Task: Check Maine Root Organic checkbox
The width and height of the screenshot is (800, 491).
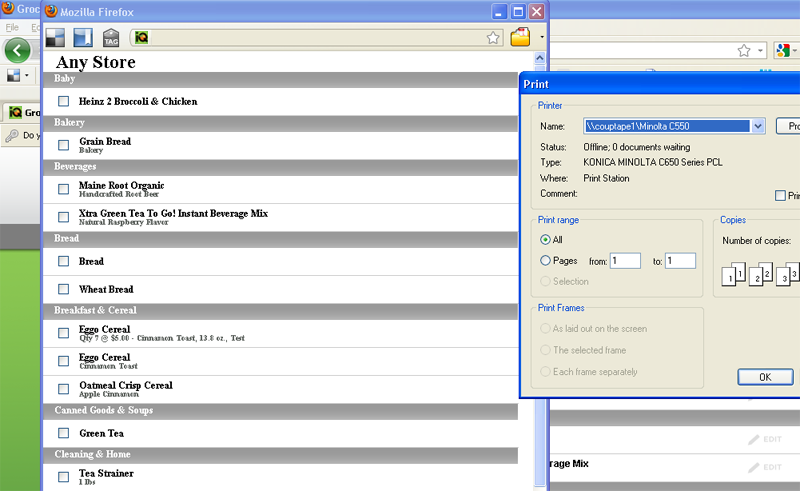Action: tap(63, 189)
